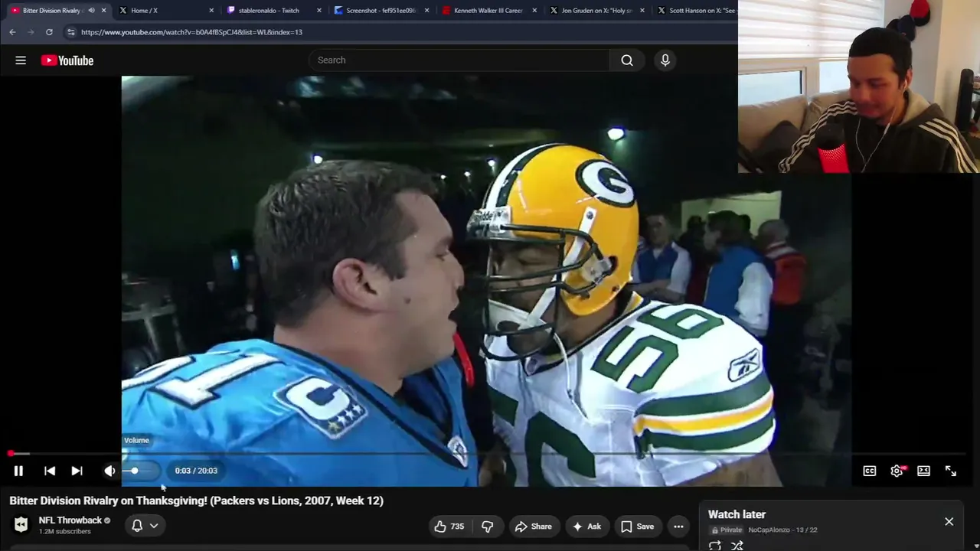Close the Kenneth Walker III Career tab

534,11
